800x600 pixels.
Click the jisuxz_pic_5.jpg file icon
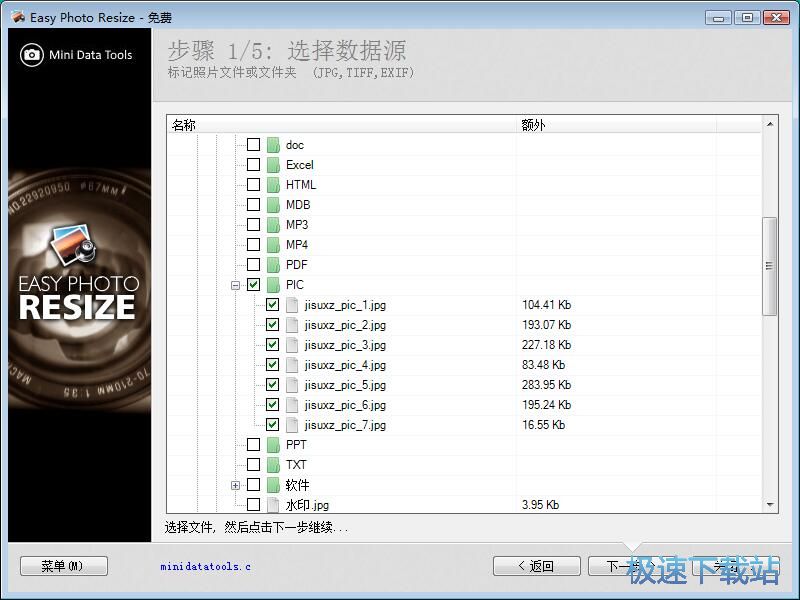(x=292, y=385)
